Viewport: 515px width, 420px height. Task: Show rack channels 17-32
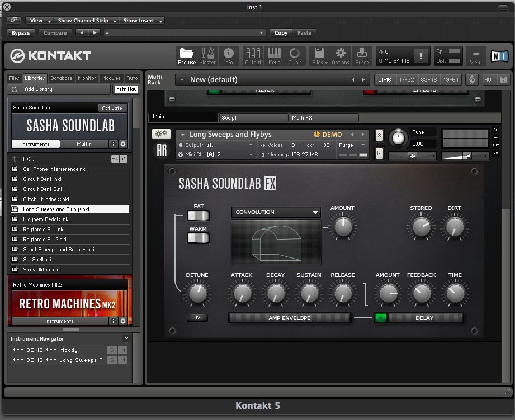[407, 80]
